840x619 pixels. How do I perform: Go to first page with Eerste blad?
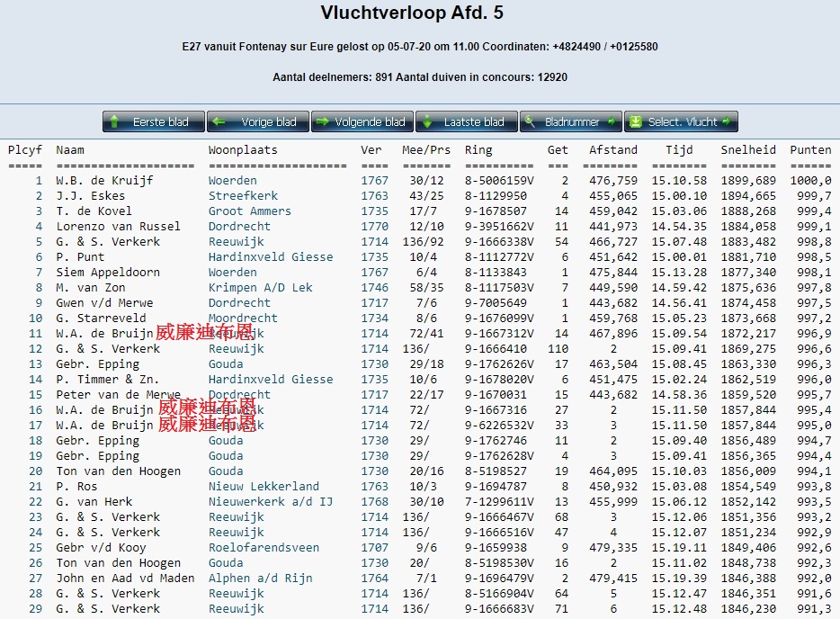click(154, 121)
